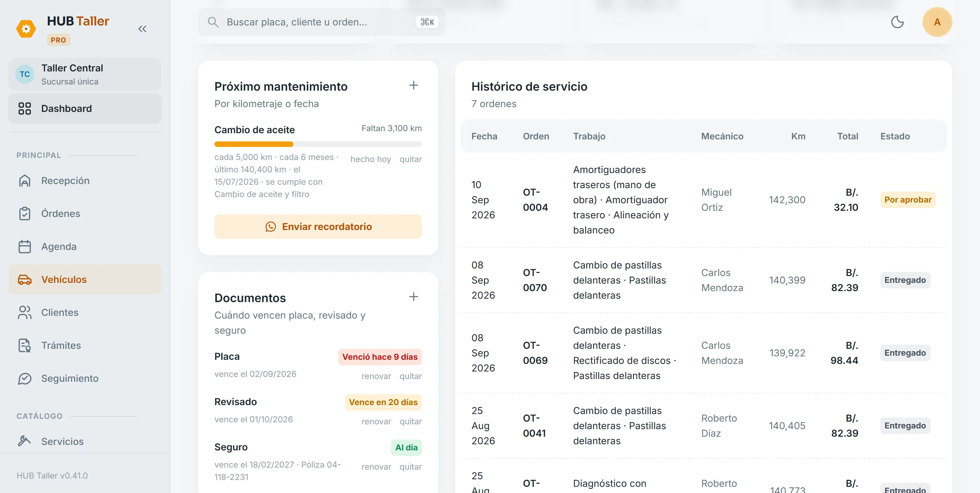Click the Al día status badge
Image resolution: width=980 pixels, height=493 pixels.
click(x=406, y=447)
